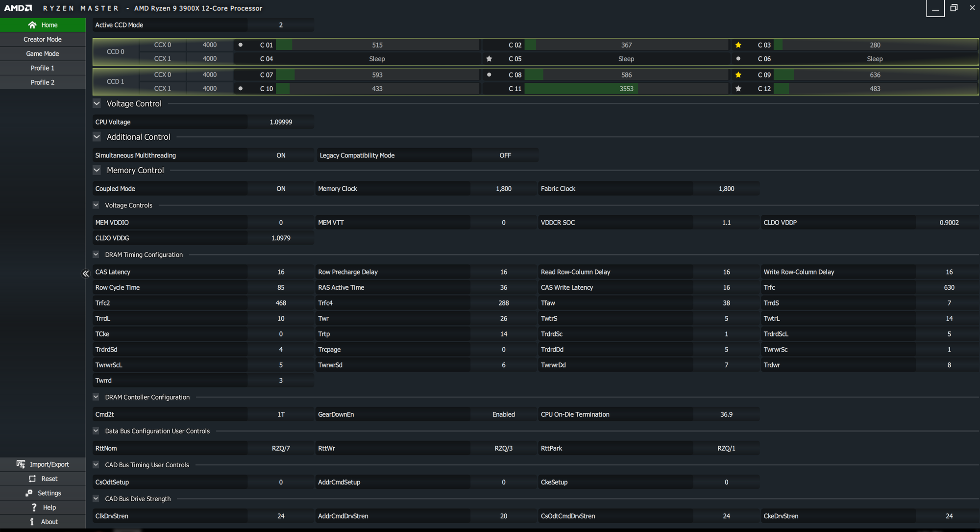Image resolution: width=980 pixels, height=532 pixels.
Task: Collapse sidebar with double chevron arrow
Action: pyautogui.click(x=86, y=274)
